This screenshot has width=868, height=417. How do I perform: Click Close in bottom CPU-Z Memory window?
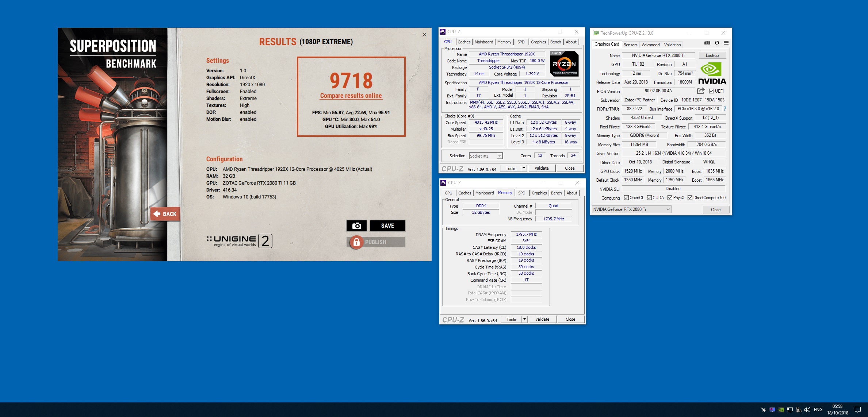pyautogui.click(x=570, y=319)
